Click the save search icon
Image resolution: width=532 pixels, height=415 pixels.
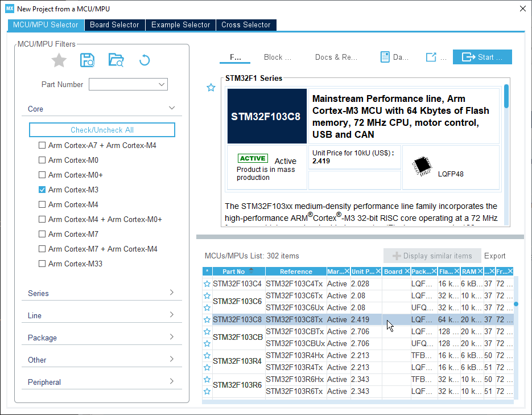(x=87, y=60)
